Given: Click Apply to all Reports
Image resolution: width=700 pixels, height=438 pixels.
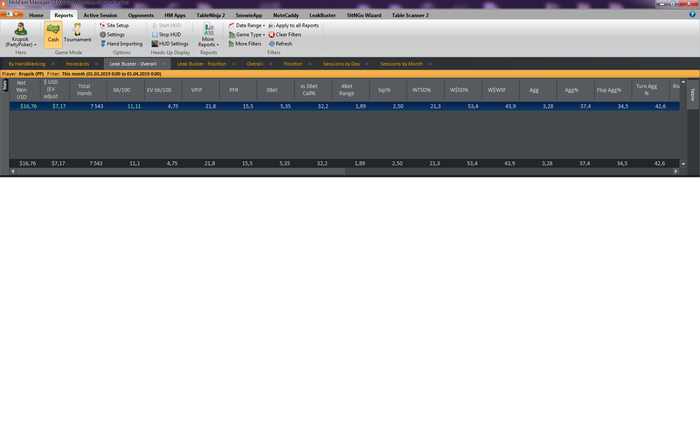Looking at the screenshot, I should click(293, 25).
